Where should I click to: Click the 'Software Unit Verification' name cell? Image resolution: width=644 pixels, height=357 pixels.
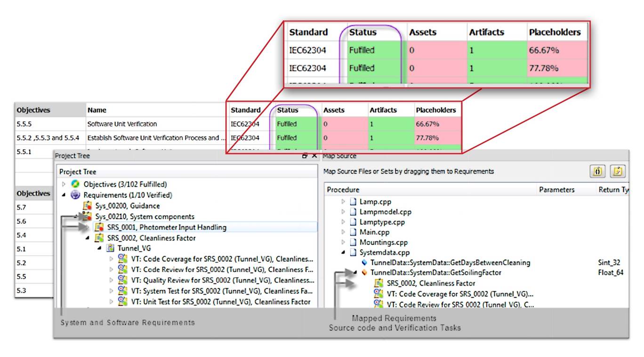coord(156,124)
